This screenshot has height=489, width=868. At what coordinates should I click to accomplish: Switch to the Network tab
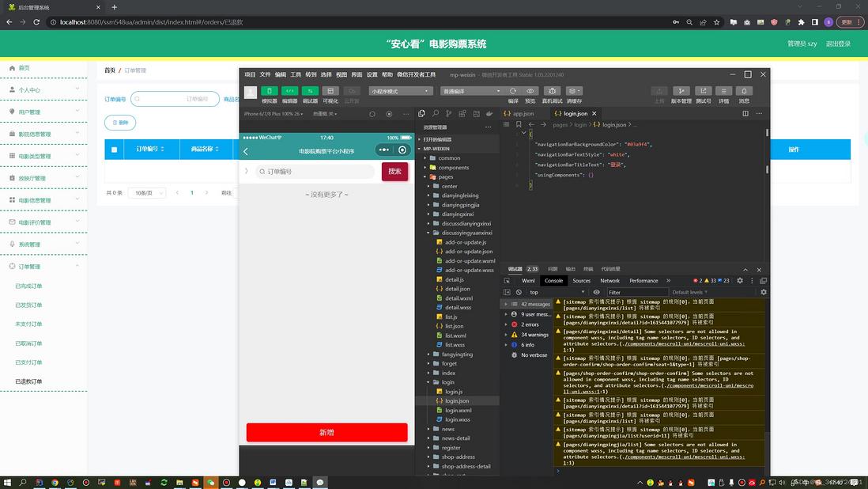click(x=609, y=280)
